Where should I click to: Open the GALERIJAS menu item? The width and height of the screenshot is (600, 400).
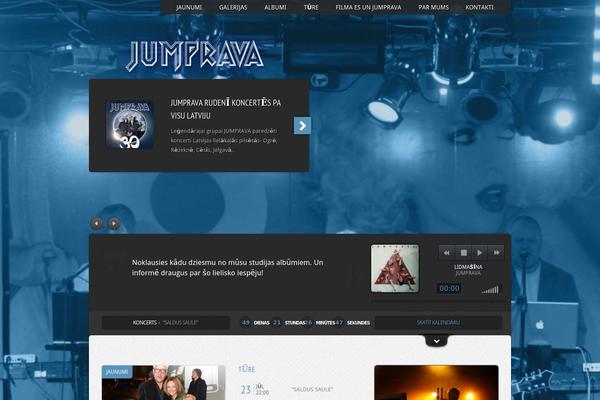tap(233, 7)
